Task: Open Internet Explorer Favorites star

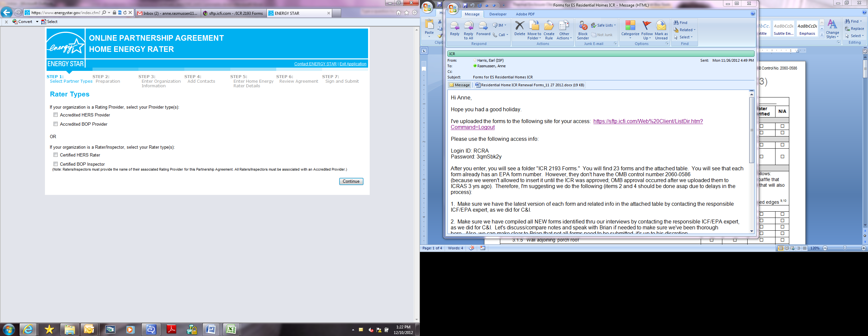Action: pos(407,13)
